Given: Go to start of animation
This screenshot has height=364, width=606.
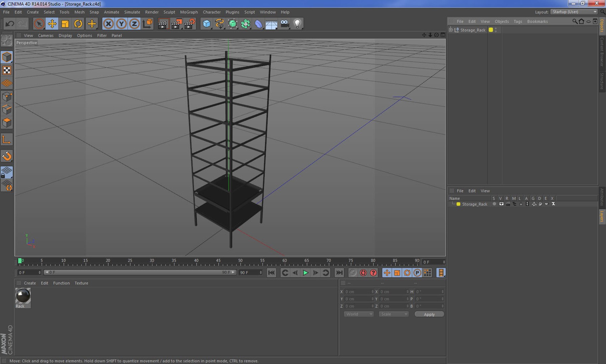Looking at the screenshot, I should click(271, 273).
